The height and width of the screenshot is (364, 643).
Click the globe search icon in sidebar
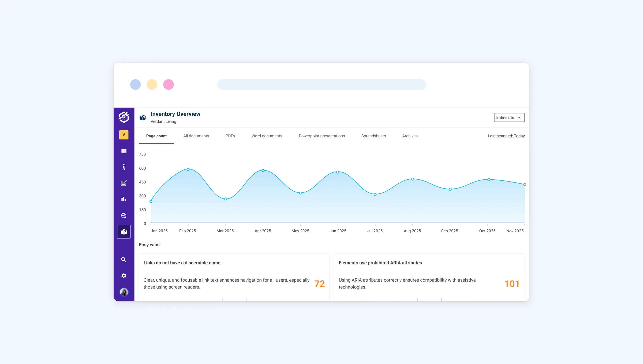(x=124, y=216)
